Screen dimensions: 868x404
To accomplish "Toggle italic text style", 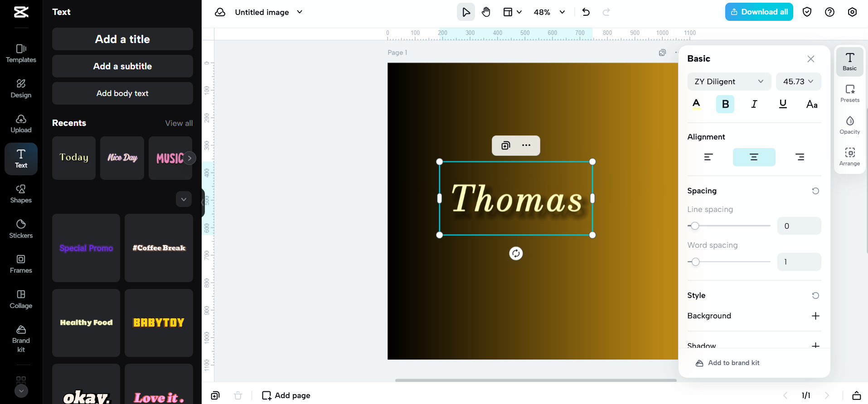I will tap(754, 104).
